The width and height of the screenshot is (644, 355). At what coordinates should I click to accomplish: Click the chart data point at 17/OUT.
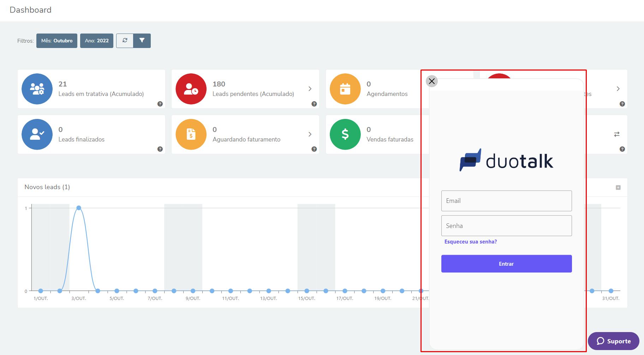[345, 291]
